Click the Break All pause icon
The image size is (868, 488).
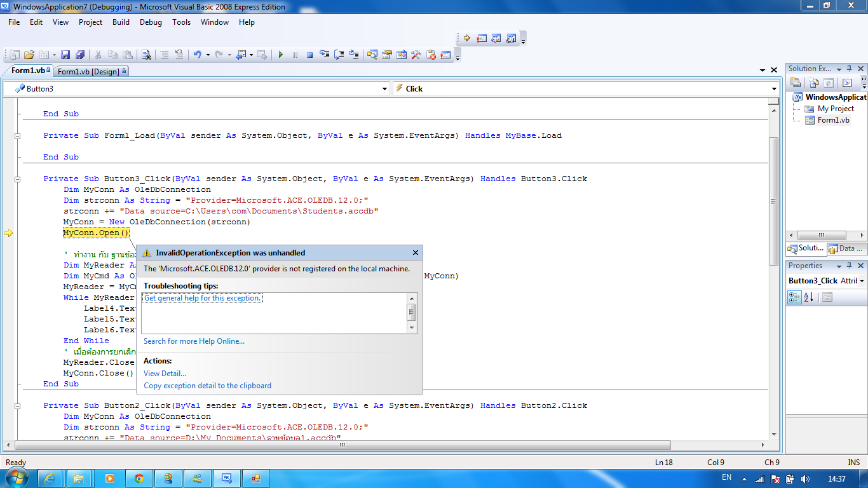[x=295, y=55]
